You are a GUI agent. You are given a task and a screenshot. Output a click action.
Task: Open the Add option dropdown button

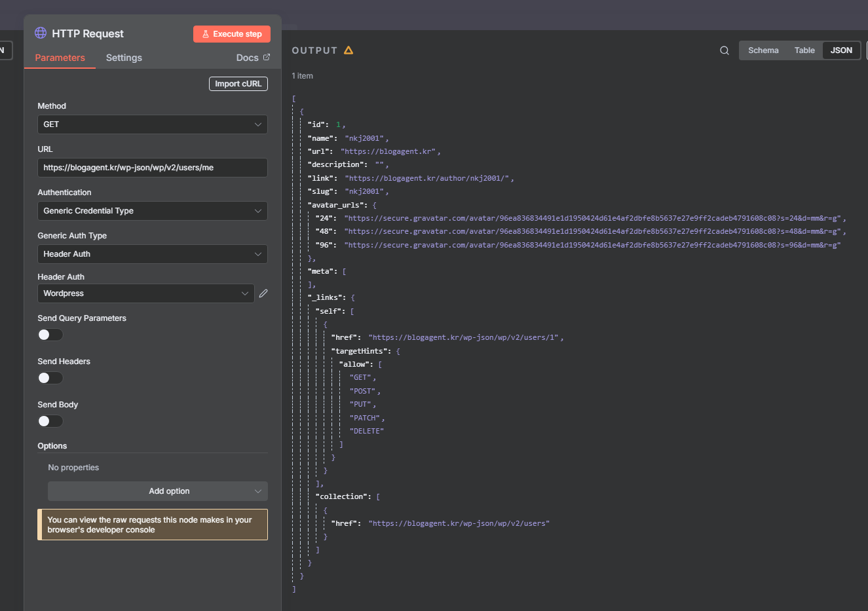(x=158, y=491)
